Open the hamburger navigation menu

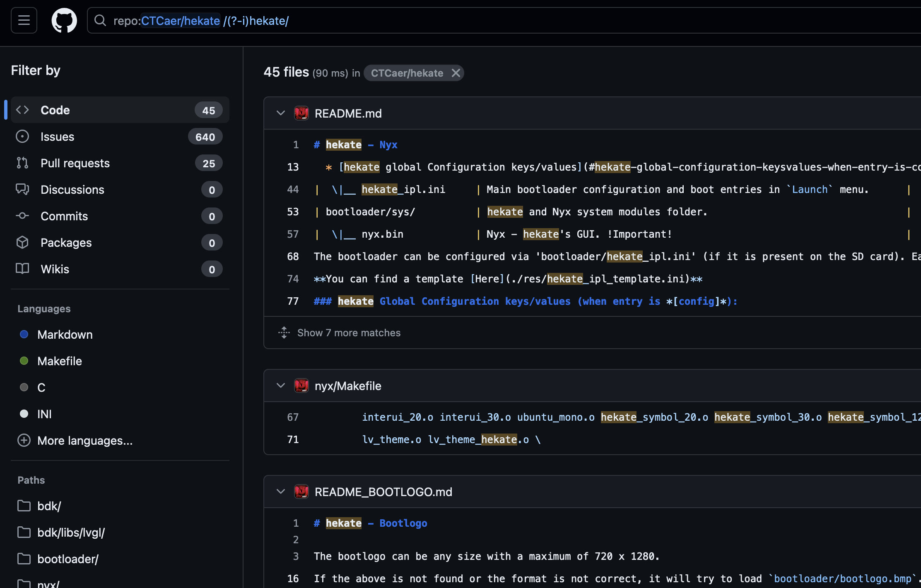(x=24, y=20)
